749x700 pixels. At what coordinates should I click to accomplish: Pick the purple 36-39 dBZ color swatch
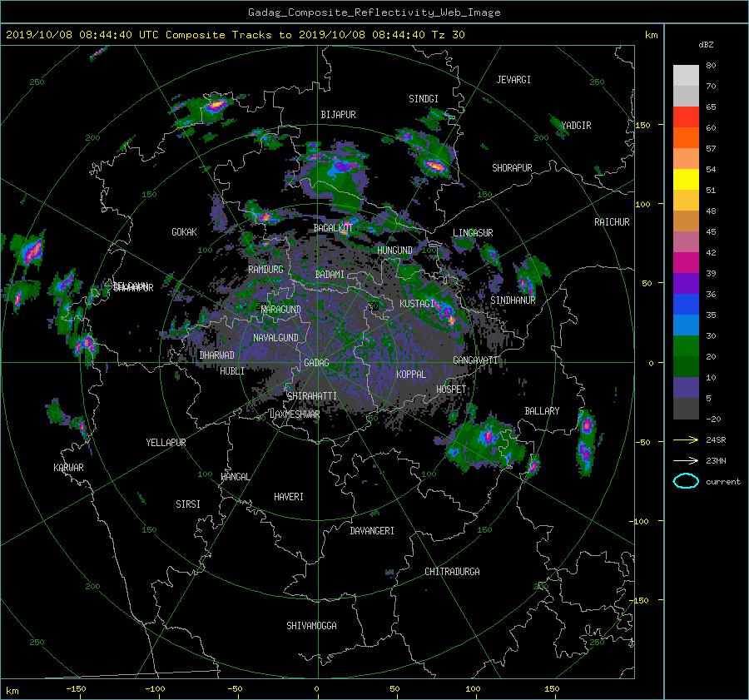pyautogui.click(x=686, y=284)
